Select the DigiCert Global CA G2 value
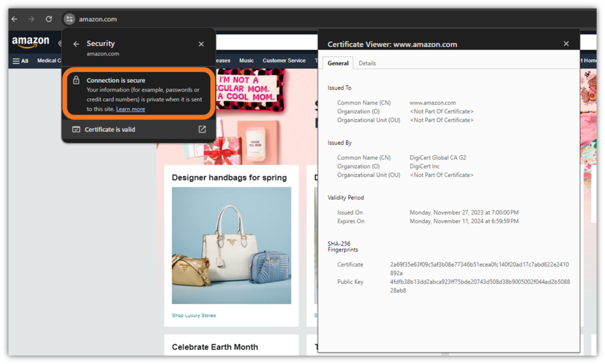 tap(438, 158)
